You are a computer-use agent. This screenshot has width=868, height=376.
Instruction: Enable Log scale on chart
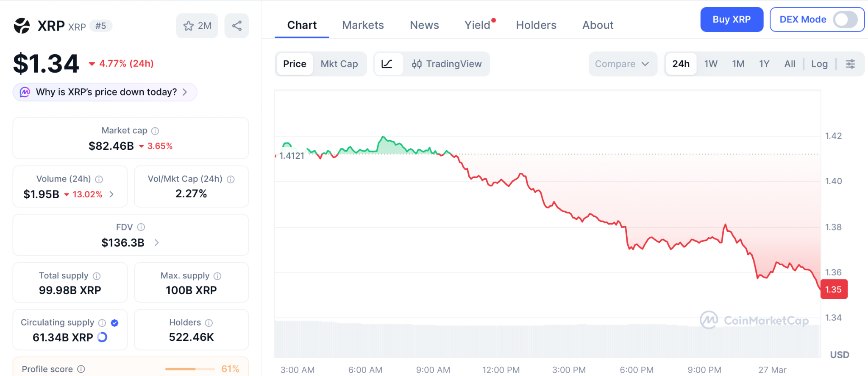(x=819, y=64)
